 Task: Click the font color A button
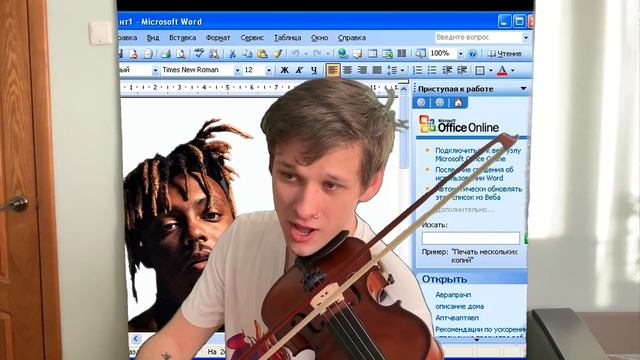502,70
